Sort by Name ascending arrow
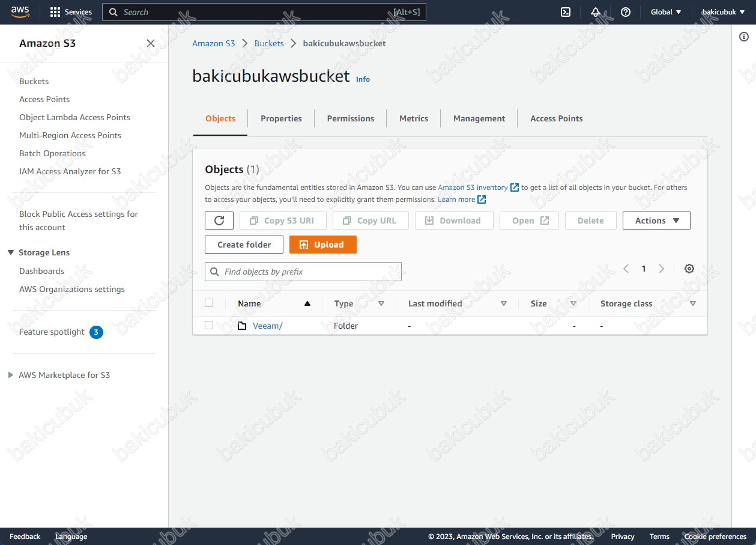Viewport: 756px width, 545px height. [307, 303]
